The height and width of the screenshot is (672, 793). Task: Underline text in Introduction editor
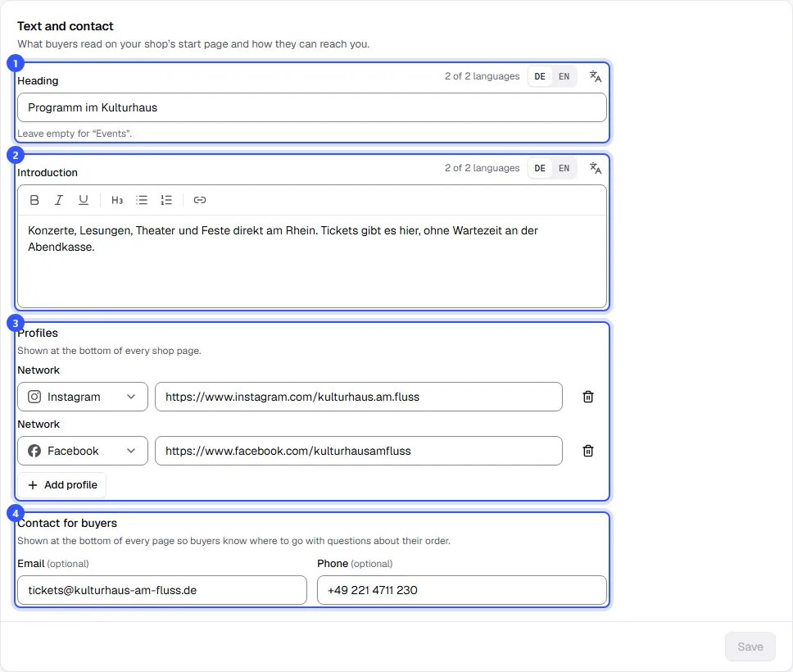coord(84,200)
